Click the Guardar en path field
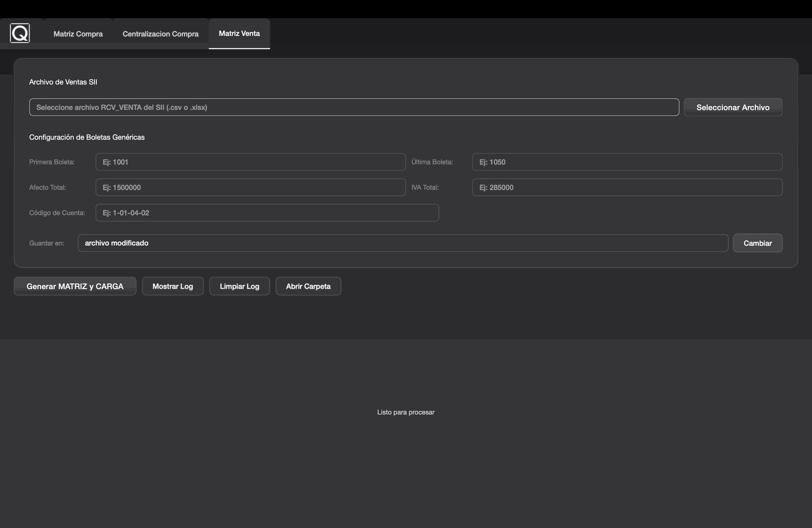The width and height of the screenshot is (812, 528). point(403,243)
